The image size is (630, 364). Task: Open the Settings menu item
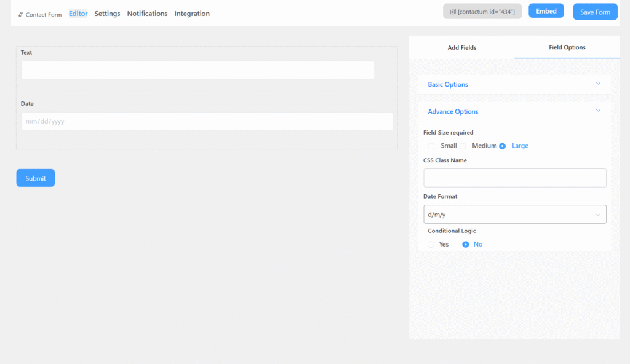107,14
